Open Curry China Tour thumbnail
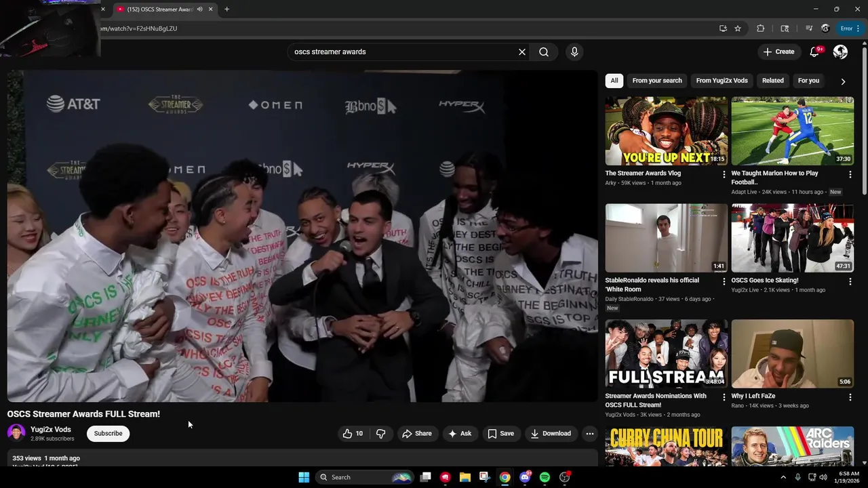Image resolution: width=868 pixels, height=488 pixels. point(667,446)
